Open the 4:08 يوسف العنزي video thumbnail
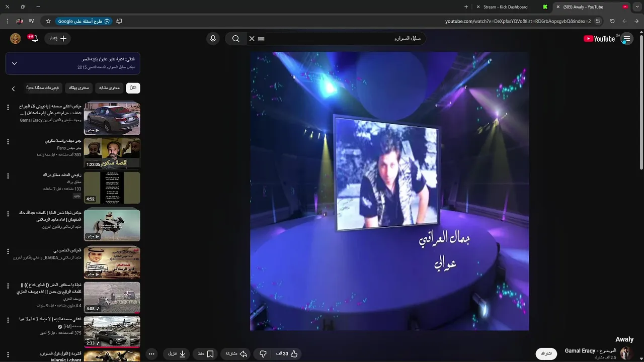 pyautogui.click(x=112, y=298)
